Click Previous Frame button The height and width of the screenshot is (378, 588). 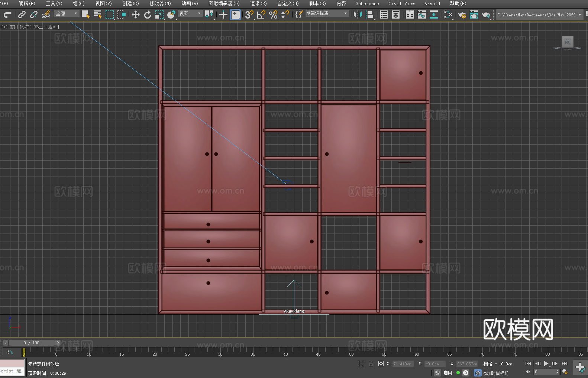point(537,364)
